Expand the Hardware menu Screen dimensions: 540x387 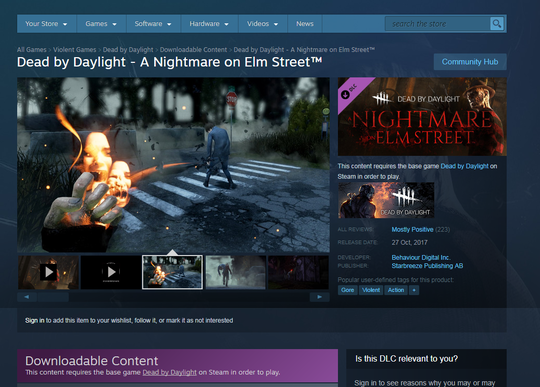(209, 24)
